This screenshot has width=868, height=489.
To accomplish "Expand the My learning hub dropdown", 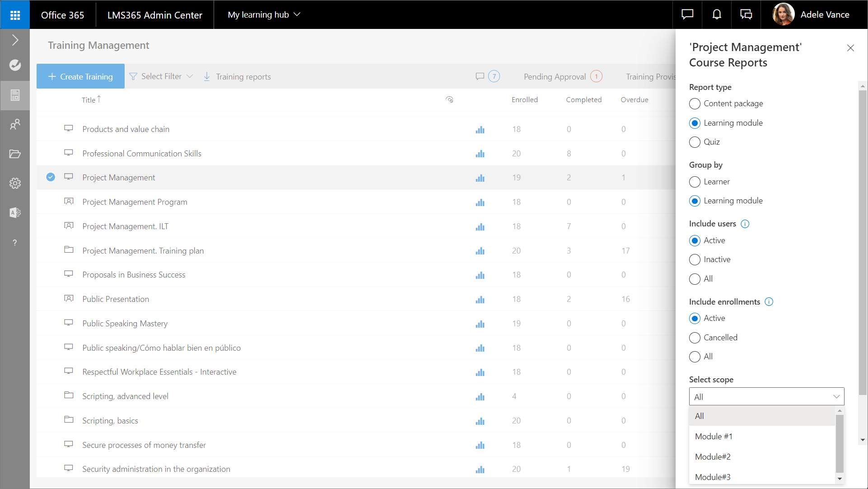I will point(264,15).
